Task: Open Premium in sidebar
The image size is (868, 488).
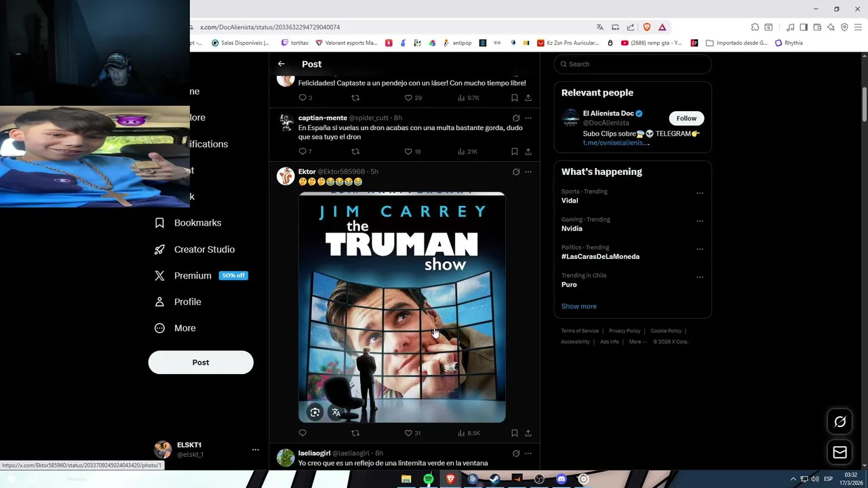Action: click(x=201, y=276)
